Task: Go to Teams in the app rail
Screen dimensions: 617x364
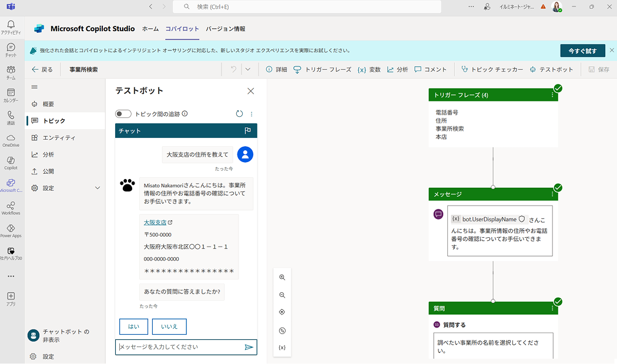Action: pos(11,73)
